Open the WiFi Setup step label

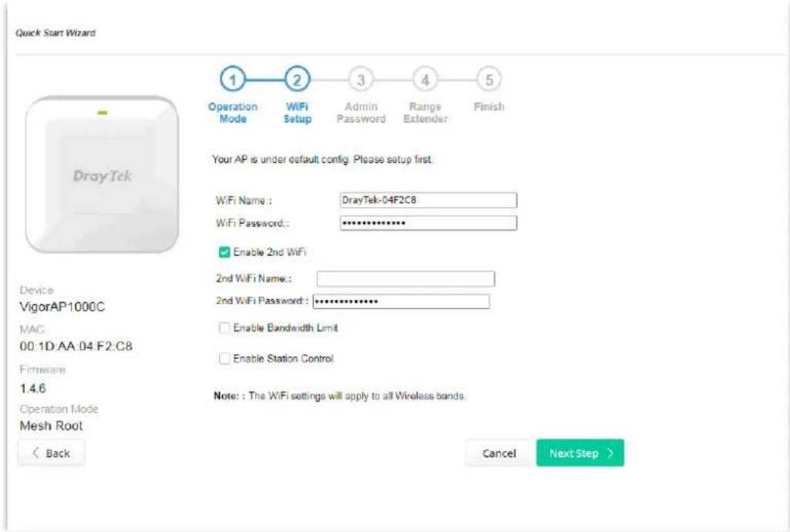[297, 113]
